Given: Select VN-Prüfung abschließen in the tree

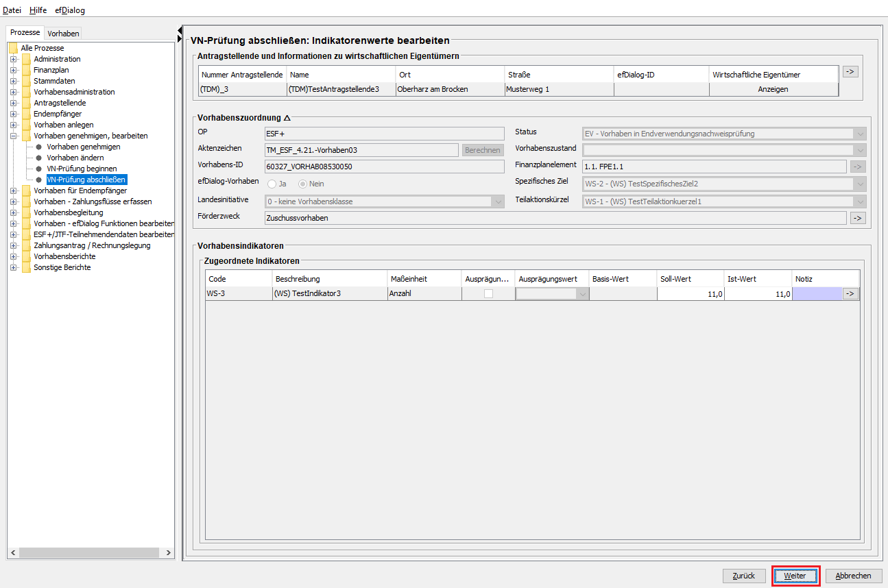Looking at the screenshot, I should tap(86, 180).
